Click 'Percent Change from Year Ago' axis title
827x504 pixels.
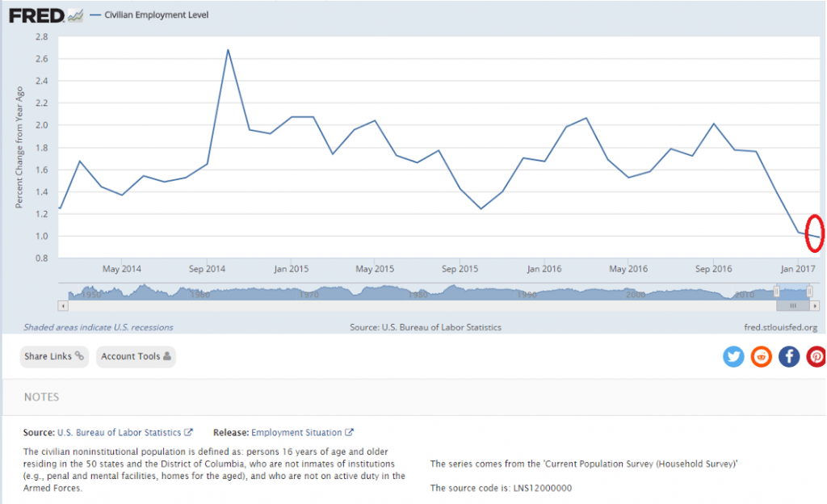click(x=19, y=147)
